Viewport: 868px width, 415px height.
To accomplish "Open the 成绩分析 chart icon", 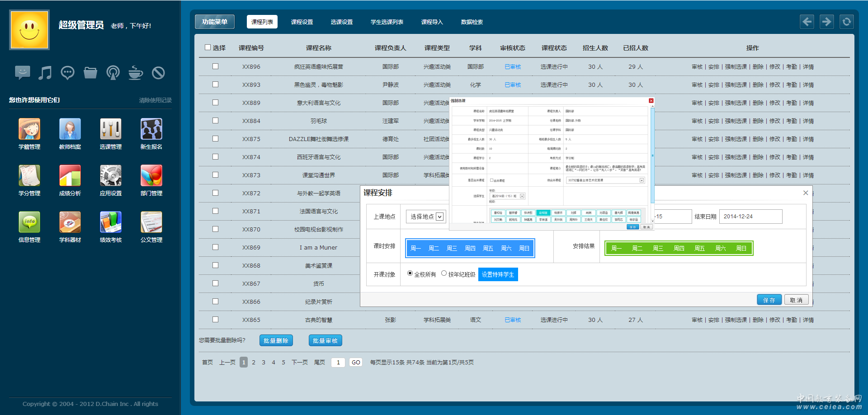I will click(x=70, y=176).
